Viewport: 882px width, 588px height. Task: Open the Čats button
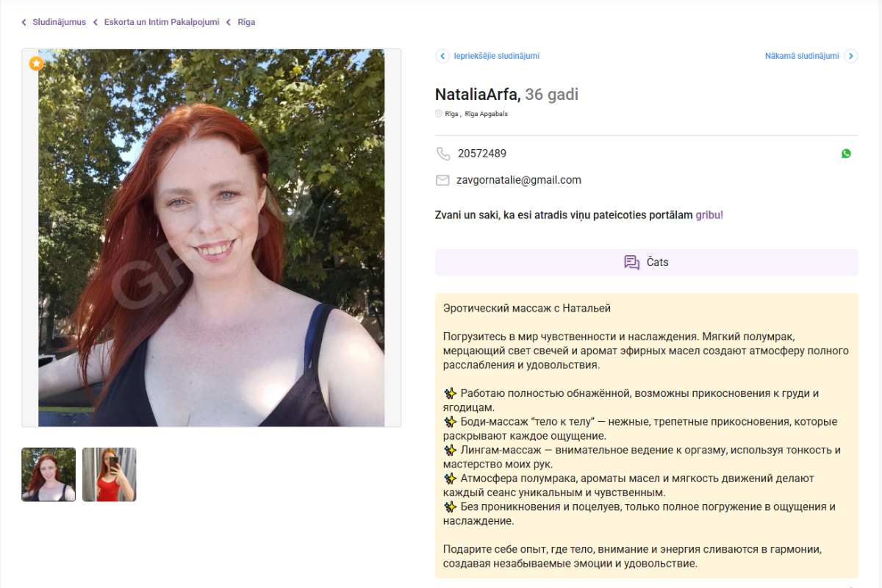tap(647, 262)
